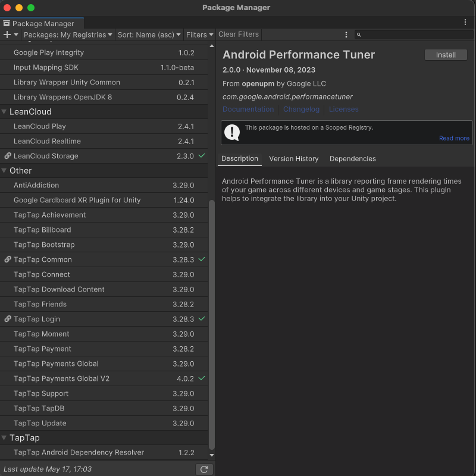
Task: Click the plus icon to add a package
Action: point(7,35)
